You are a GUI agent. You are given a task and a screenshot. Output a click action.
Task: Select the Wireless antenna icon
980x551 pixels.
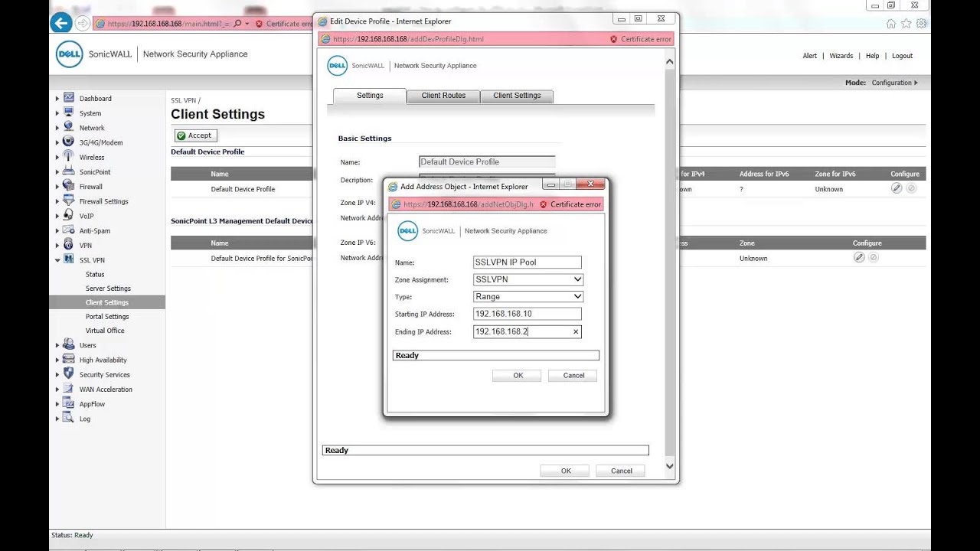tap(69, 157)
